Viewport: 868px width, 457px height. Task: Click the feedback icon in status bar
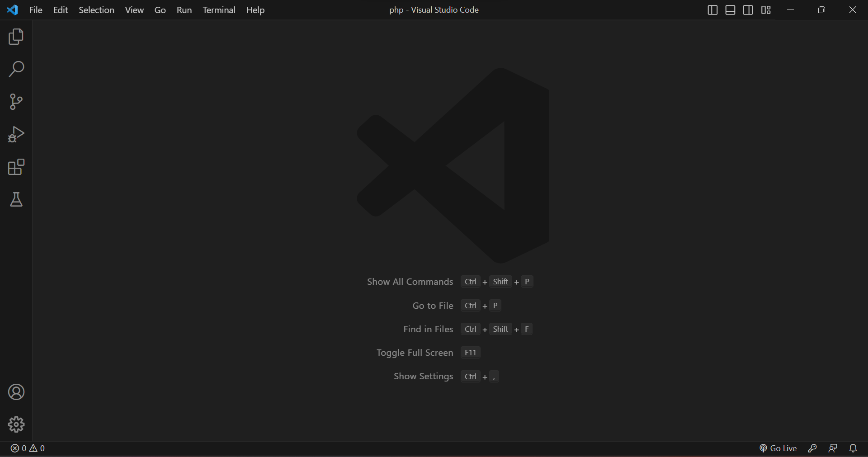[833, 448]
